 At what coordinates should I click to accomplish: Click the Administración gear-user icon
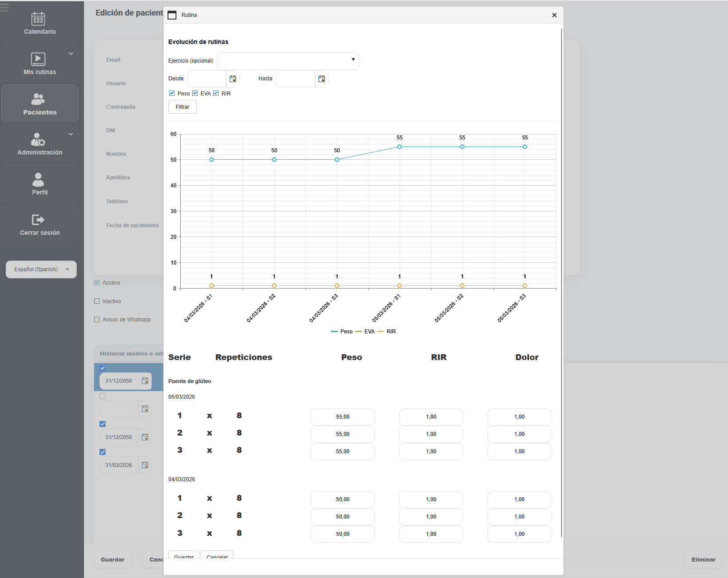pos(38,139)
